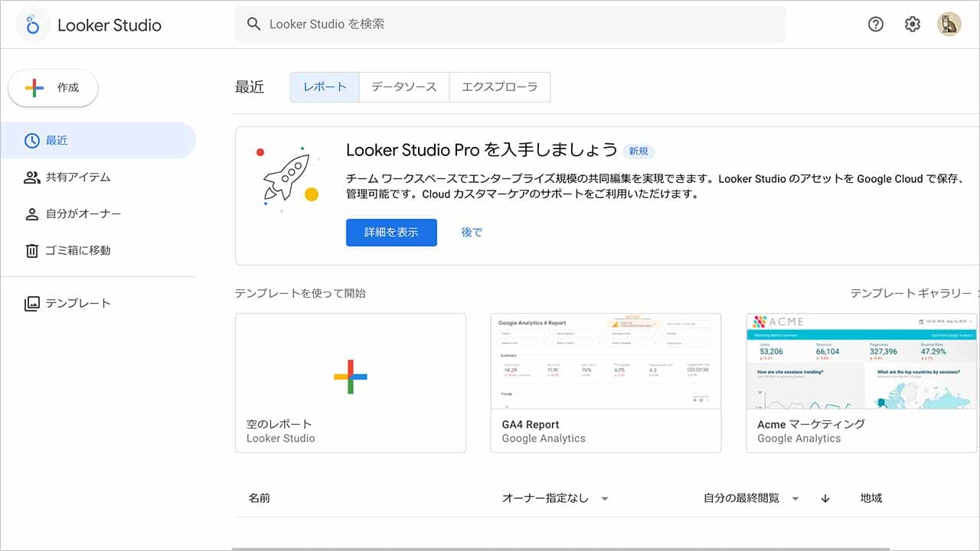The width and height of the screenshot is (980, 551).
Task: Open the settings gear icon
Action: 913,24
